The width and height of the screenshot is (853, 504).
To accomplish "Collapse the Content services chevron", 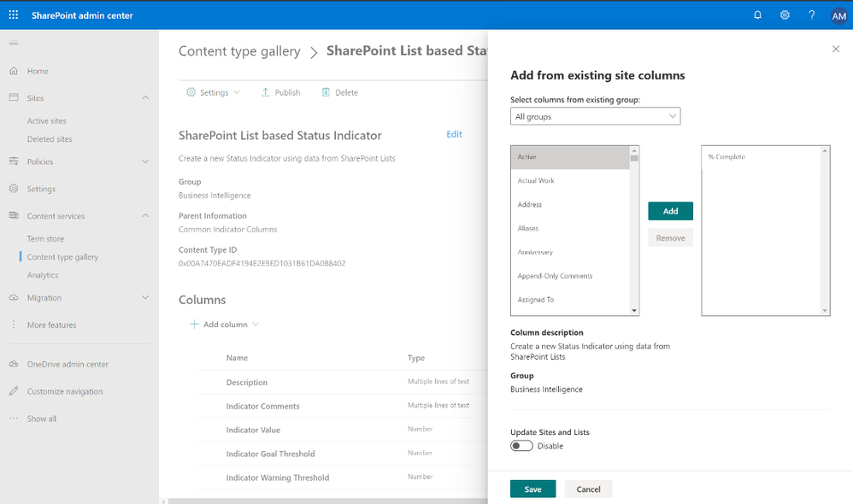I will [x=145, y=216].
